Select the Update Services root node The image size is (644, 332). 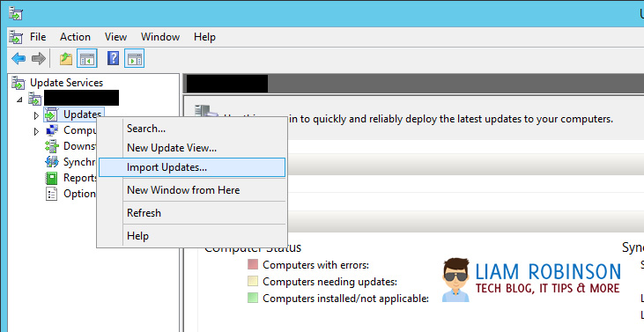tap(66, 83)
